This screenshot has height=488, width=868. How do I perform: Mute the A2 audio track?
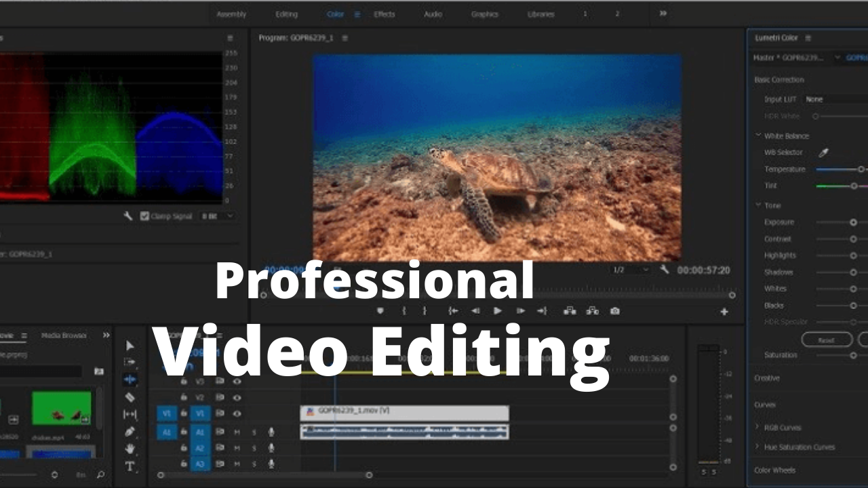[x=237, y=448]
